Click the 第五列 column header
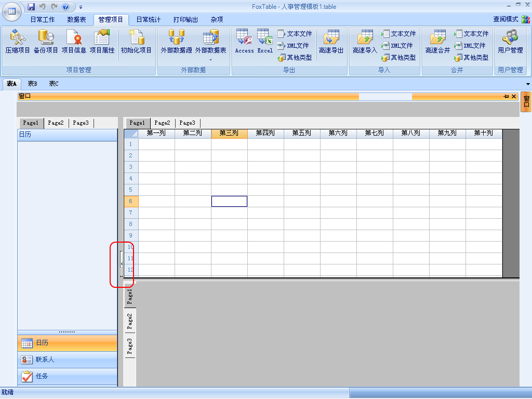Screen dimensions: 532x399 [302, 134]
